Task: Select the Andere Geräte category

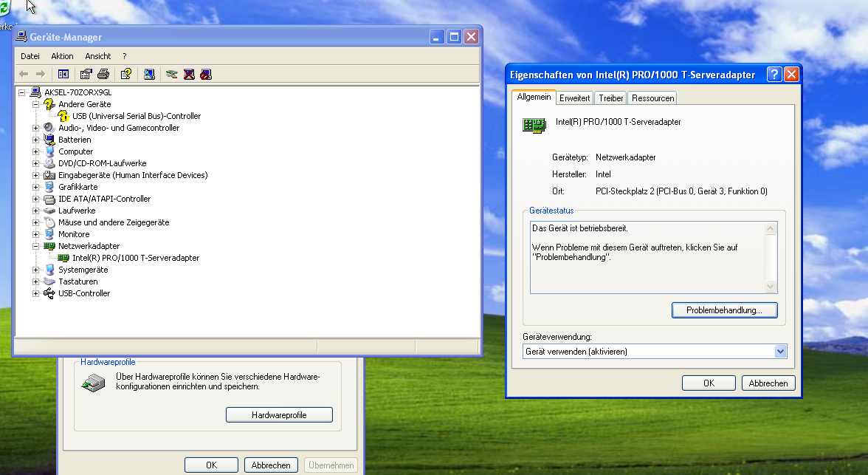Action: click(x=85, y=104)
